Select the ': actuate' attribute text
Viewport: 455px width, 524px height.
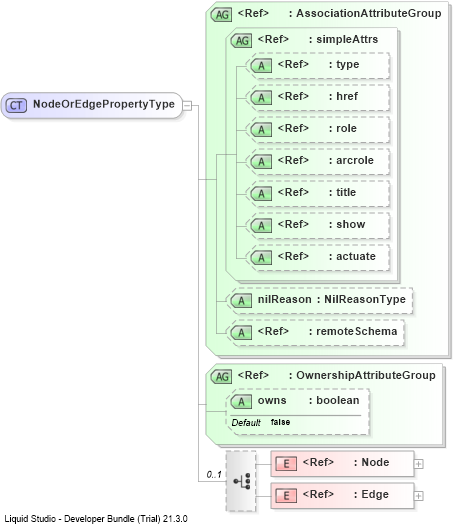(352, 257)
